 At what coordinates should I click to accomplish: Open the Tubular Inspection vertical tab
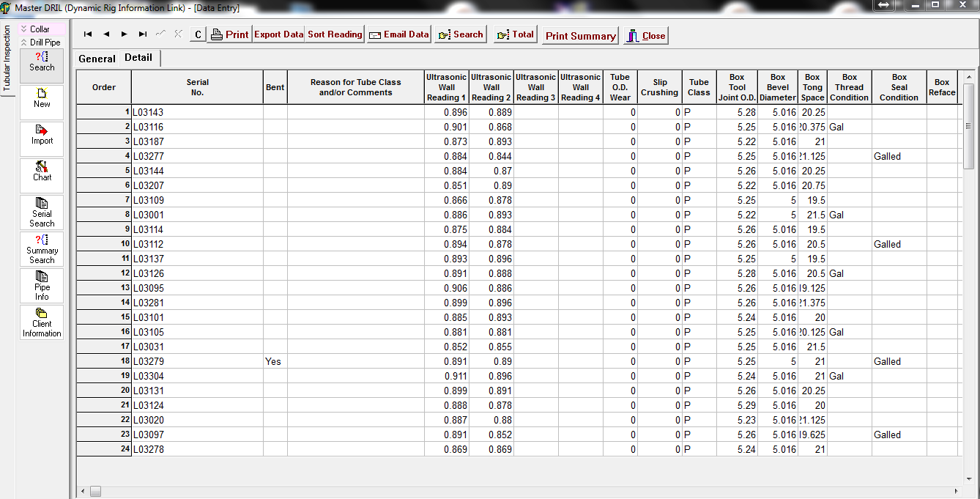click(8, 59)
